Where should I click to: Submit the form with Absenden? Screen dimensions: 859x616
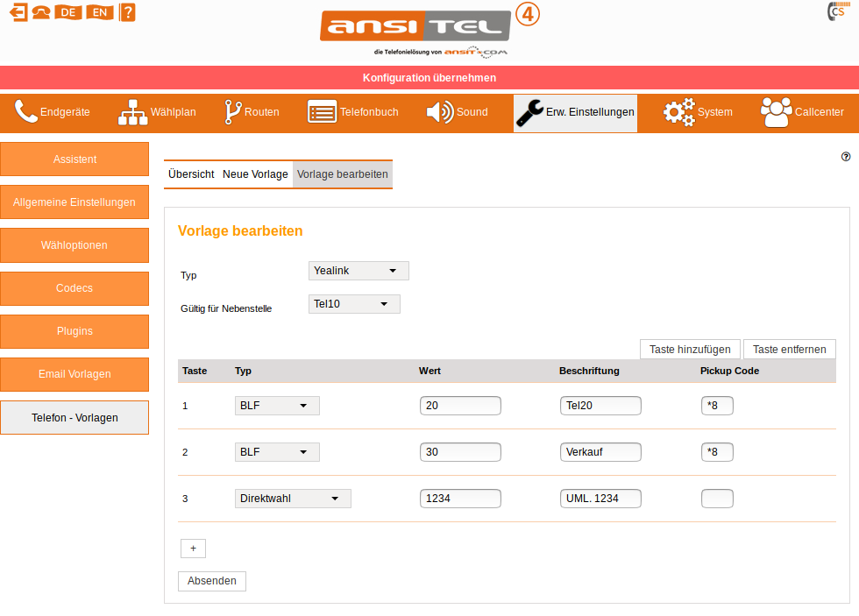[x=212, y=581]
